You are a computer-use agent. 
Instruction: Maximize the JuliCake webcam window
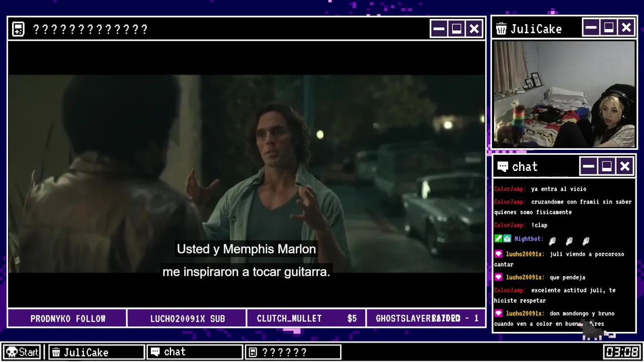609,28
